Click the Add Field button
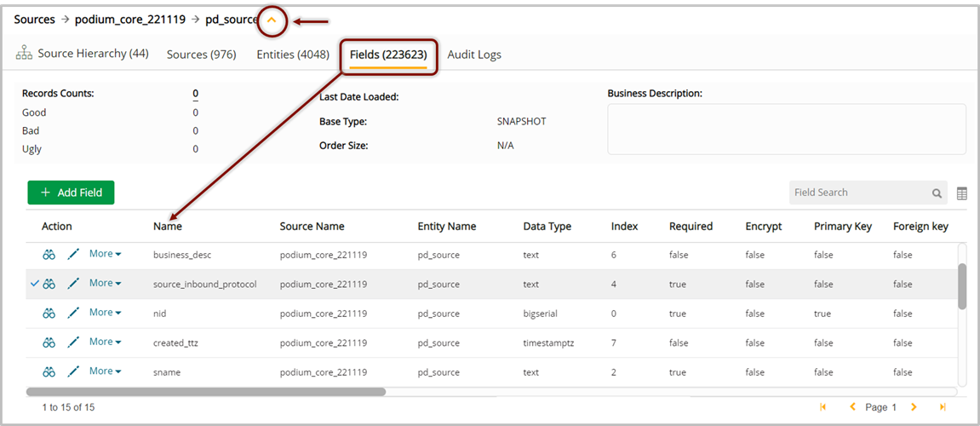Viewport: 980px width, 426px height. [71, 193]
